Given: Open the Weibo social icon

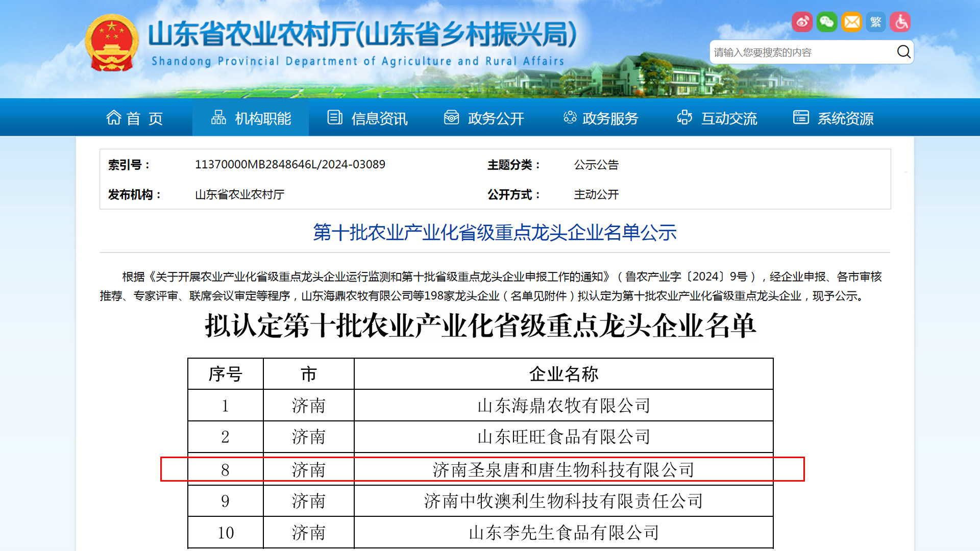Looking at the screenshot, I should 802,22.
